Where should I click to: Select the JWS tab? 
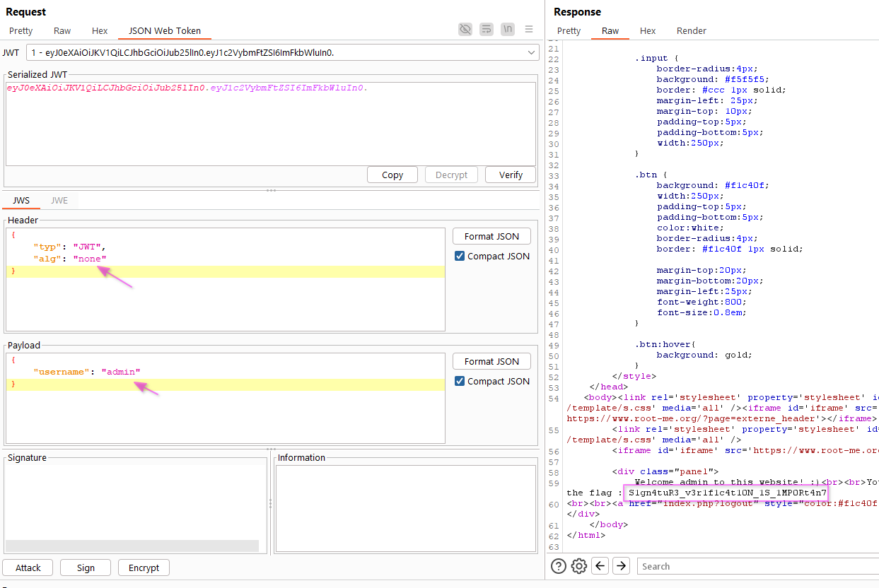[x=21, y=200]
